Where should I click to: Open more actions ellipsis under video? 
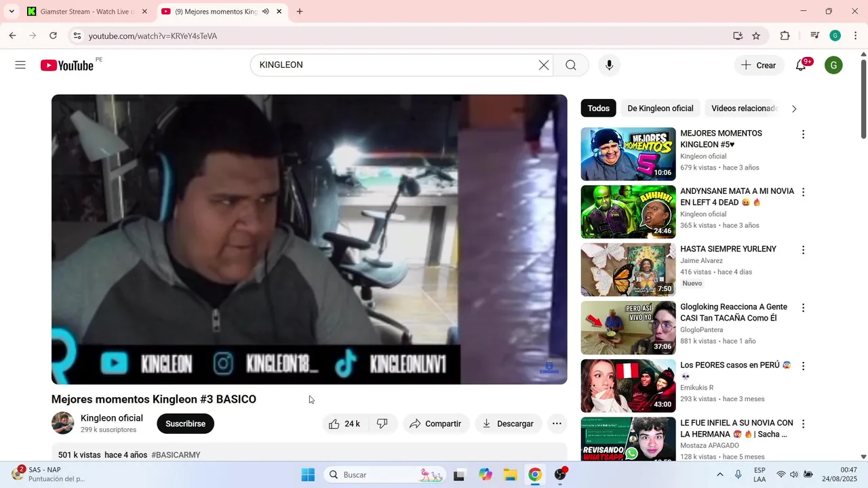[x=557, y=424]
